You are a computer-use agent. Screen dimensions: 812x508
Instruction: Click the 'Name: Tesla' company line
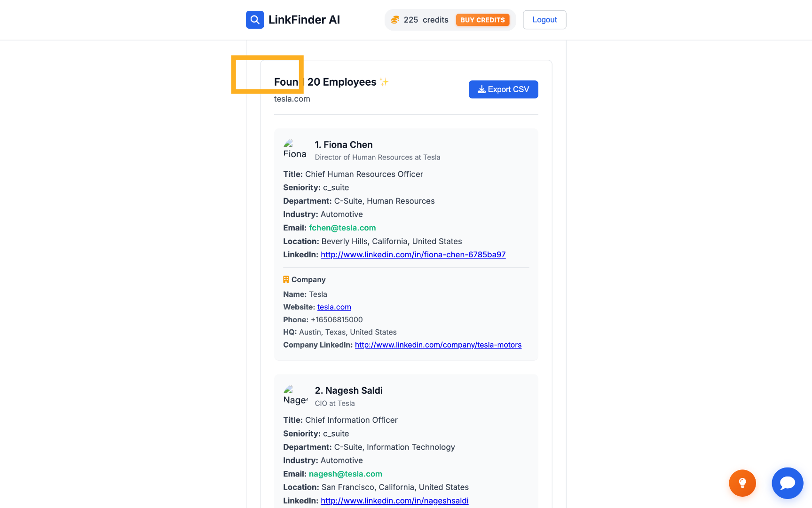[305, 294]
